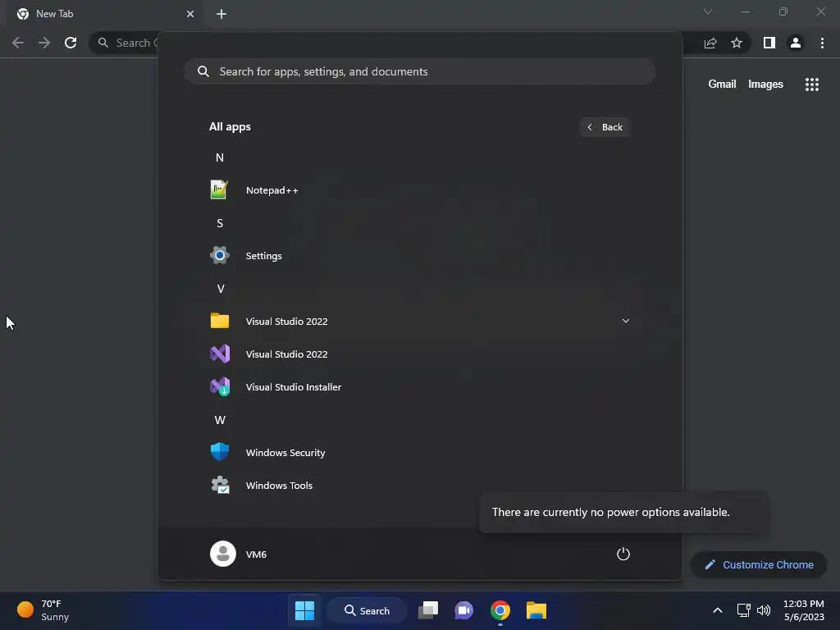
Task: Open taskbar Search box
Action: pos(367,610)
